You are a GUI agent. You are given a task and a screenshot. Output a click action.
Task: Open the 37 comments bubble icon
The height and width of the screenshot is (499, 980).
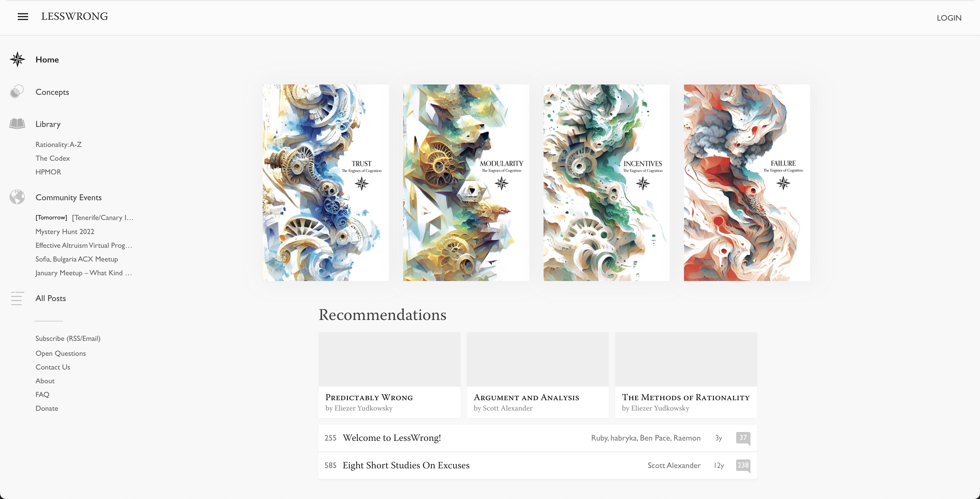pyautogui.click(x=743, y=438)
